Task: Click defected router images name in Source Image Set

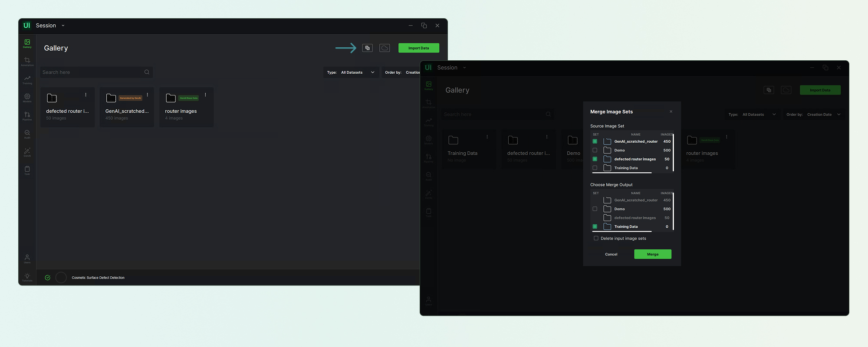Action: (x=635, y=159)
